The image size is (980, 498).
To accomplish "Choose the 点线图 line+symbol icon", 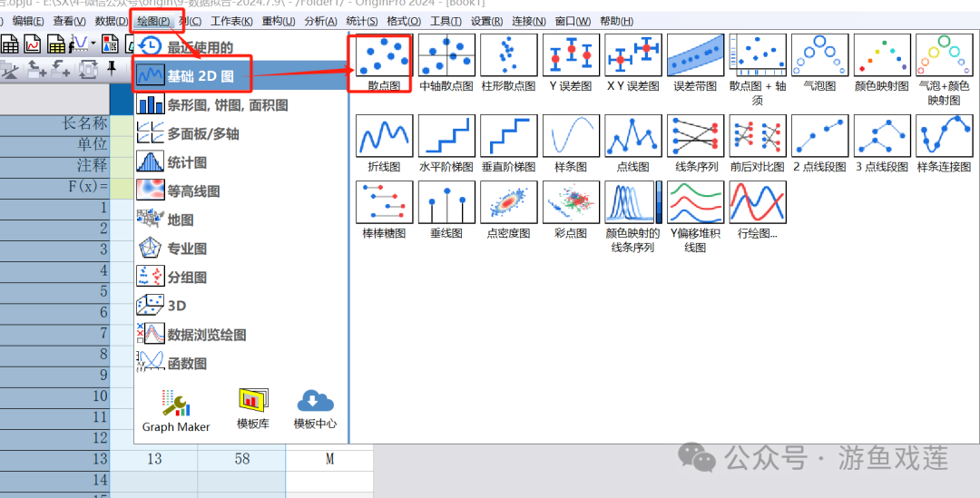I will click(x=633, y=135).
